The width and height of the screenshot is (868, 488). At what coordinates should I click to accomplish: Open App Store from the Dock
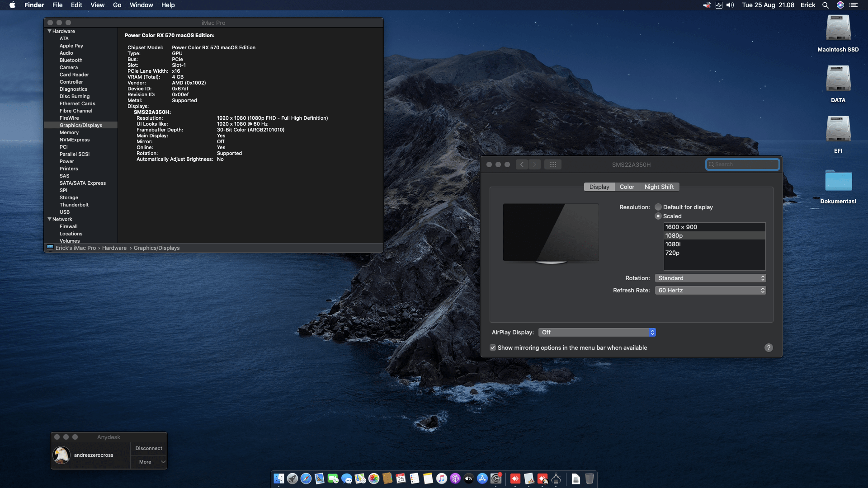482,479
